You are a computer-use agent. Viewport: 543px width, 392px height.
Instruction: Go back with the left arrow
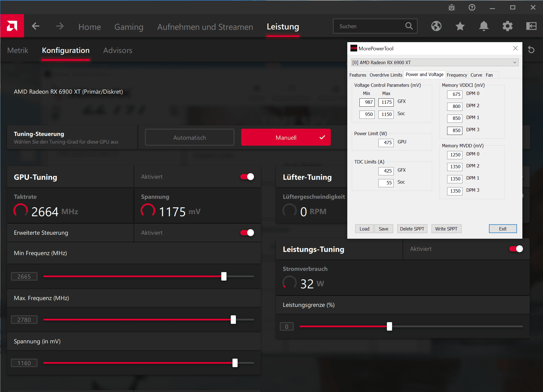pyautogui.click(x=36, y=26)
